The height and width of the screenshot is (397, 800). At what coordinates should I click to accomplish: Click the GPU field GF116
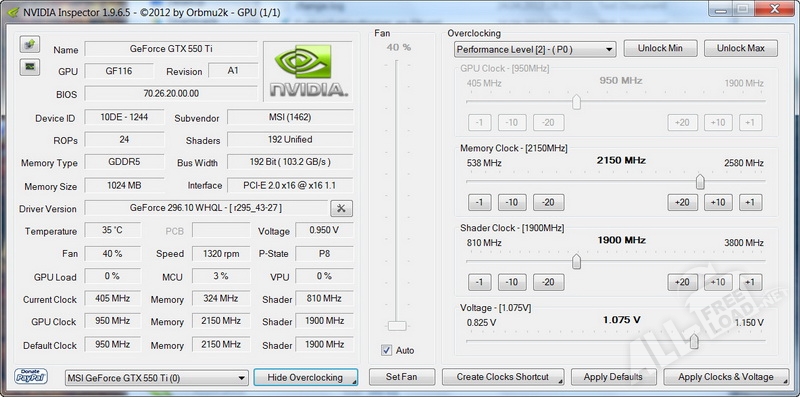pos(119,71)
